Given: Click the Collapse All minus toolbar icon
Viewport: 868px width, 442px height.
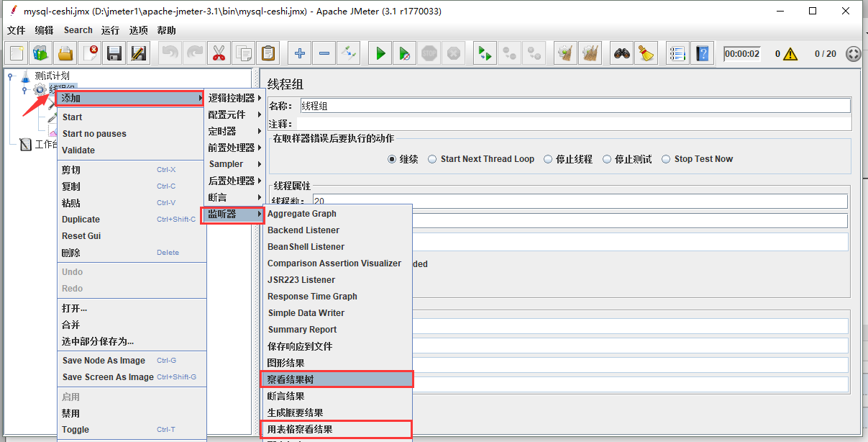Looking at the screenshot, I should 324,53.
